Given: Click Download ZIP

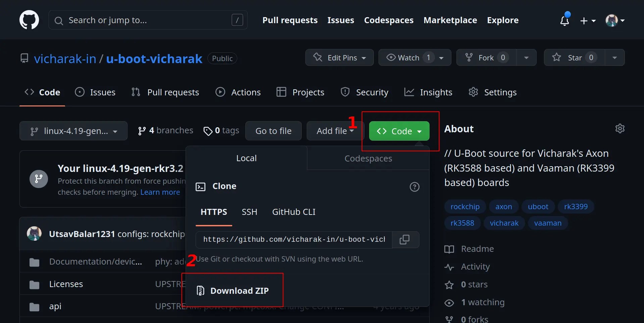Looking at the screenshot, I should tap(233, 291).
